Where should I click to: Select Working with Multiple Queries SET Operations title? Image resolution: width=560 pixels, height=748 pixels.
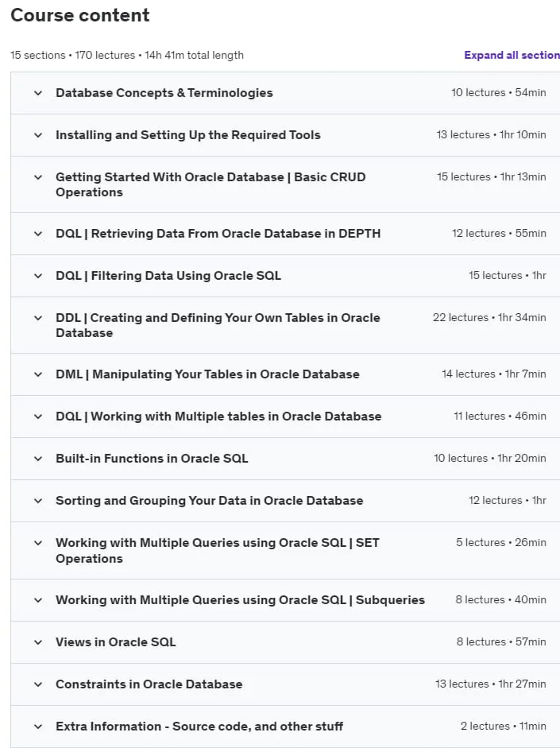(x=218, y=551)
